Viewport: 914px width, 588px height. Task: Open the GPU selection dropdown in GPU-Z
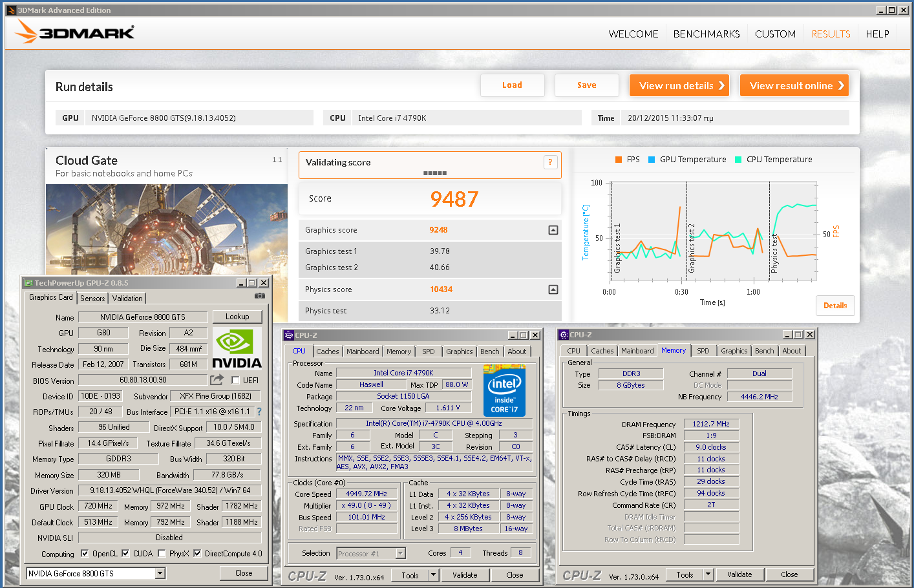[x=160, y=573]
